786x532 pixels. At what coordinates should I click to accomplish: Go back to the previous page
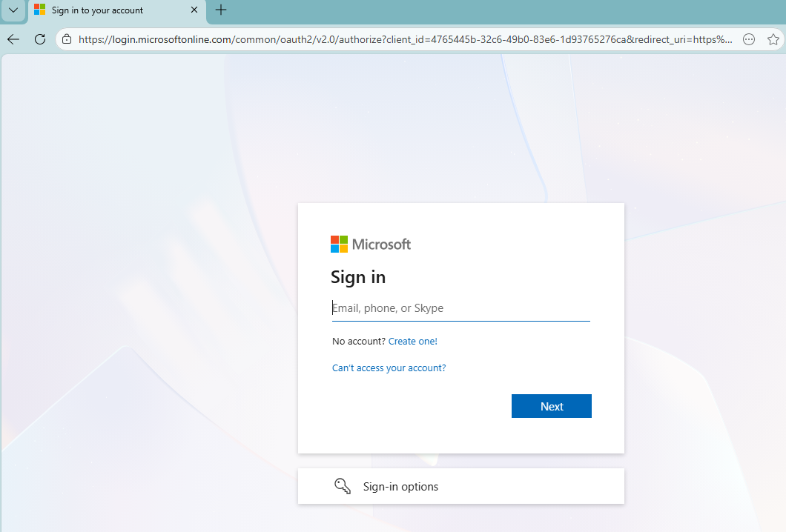coord(13,39)
